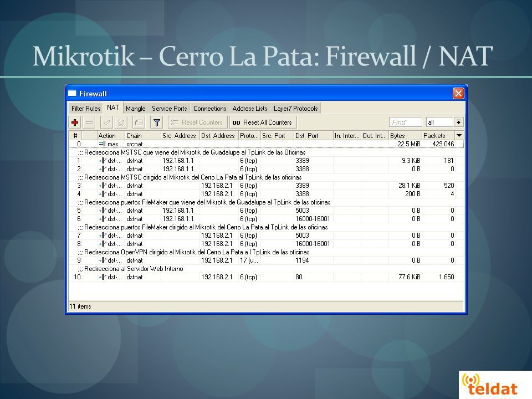532x399 pixels.
Task: Open the Filter funnel icon
Action: coord(156,122)
